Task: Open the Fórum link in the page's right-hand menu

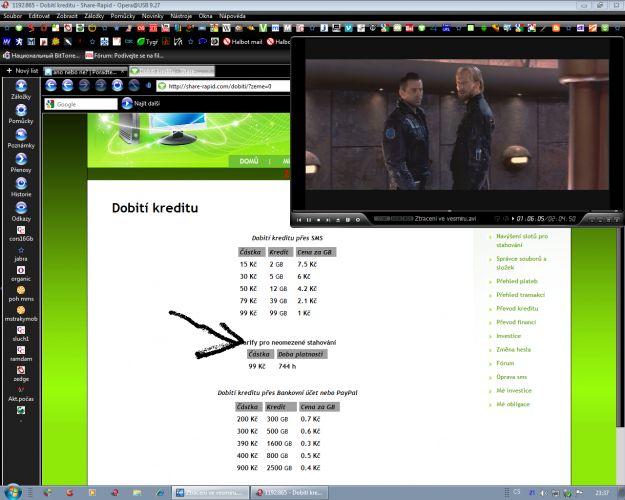Action: 505,363
